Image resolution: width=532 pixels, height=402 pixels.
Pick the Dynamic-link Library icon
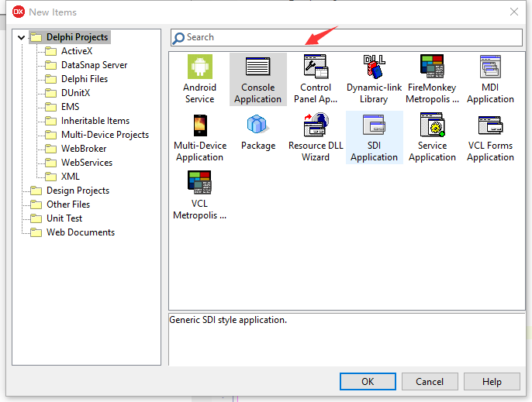pos(374,67)
